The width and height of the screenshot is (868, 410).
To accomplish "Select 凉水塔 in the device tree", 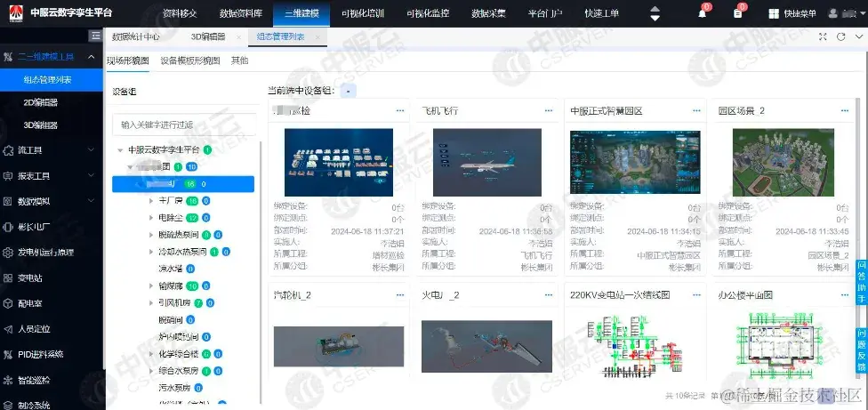I will pyautogui.click(x=171, y=269).
